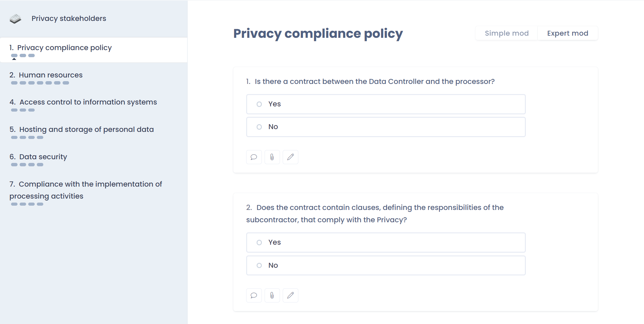Open the comment bubble on question 2
The image size is (644, 324).
tap(254, 295)
